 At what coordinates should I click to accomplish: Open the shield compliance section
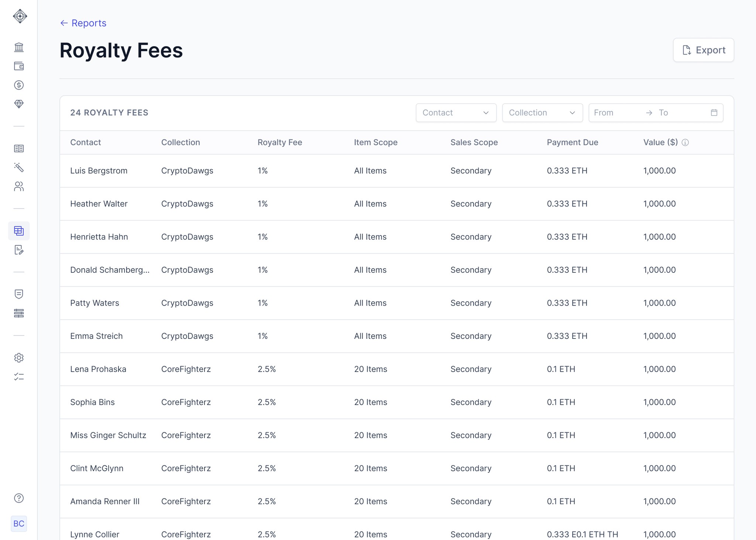point(19,294)
